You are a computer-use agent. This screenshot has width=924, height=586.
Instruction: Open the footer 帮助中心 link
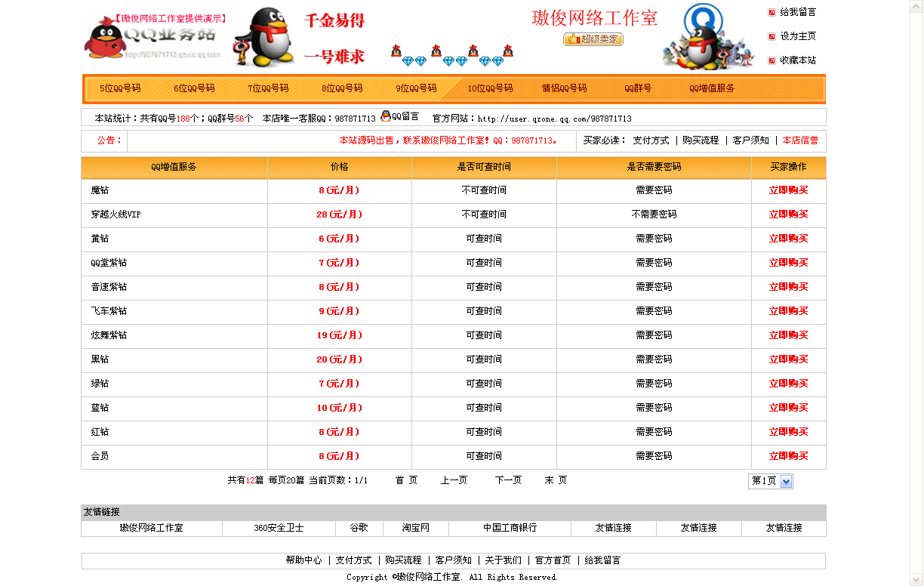click(x=303, y=560)
